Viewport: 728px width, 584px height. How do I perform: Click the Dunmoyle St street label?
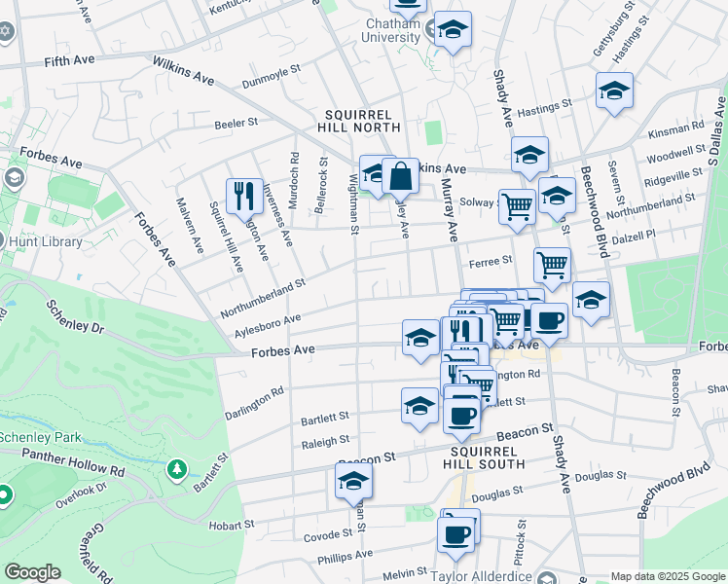[272, 77]
